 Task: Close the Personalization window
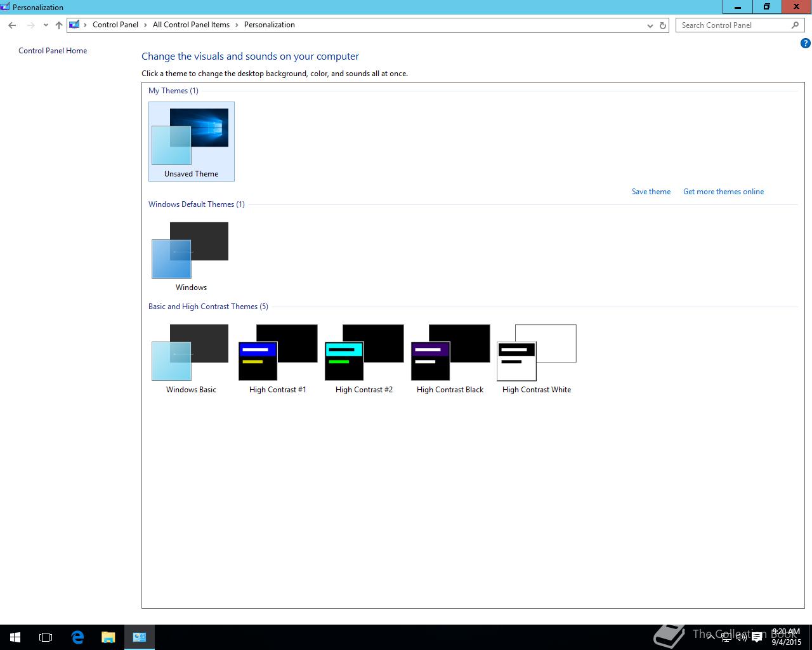pos(797,7)
